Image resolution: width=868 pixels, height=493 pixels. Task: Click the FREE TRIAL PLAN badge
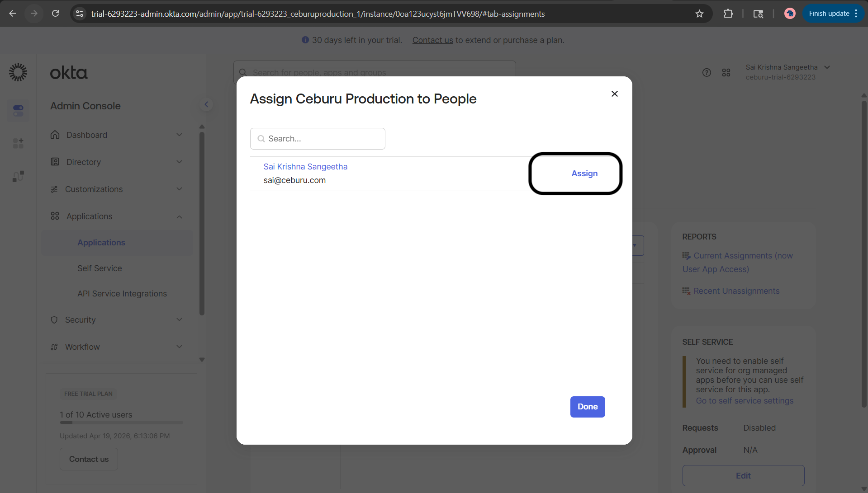coord(88,394)
